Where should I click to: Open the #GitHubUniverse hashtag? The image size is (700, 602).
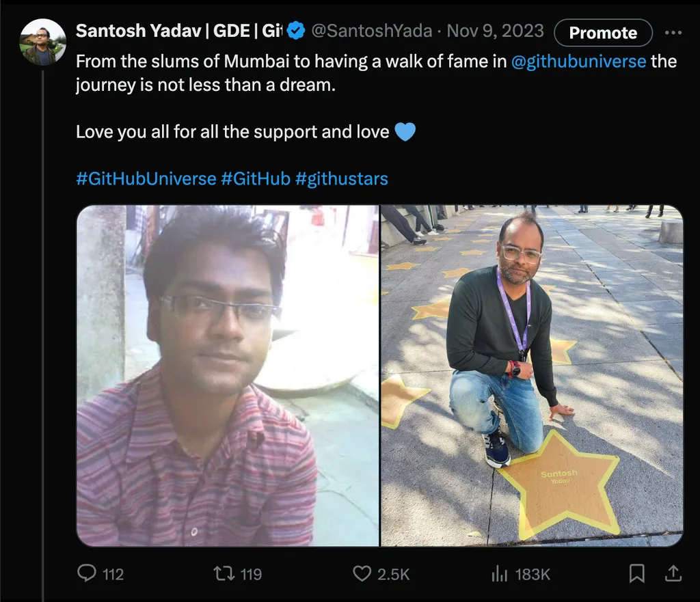coord(146,179)
